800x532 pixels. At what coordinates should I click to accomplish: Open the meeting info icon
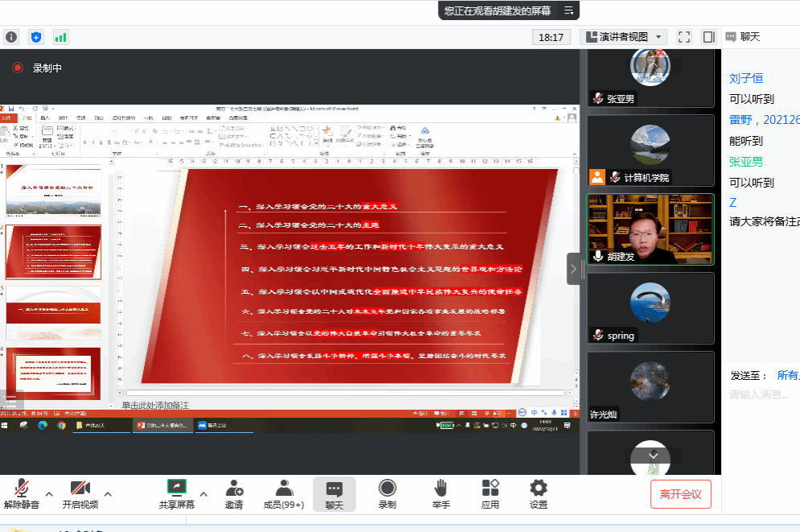[11, 37]
